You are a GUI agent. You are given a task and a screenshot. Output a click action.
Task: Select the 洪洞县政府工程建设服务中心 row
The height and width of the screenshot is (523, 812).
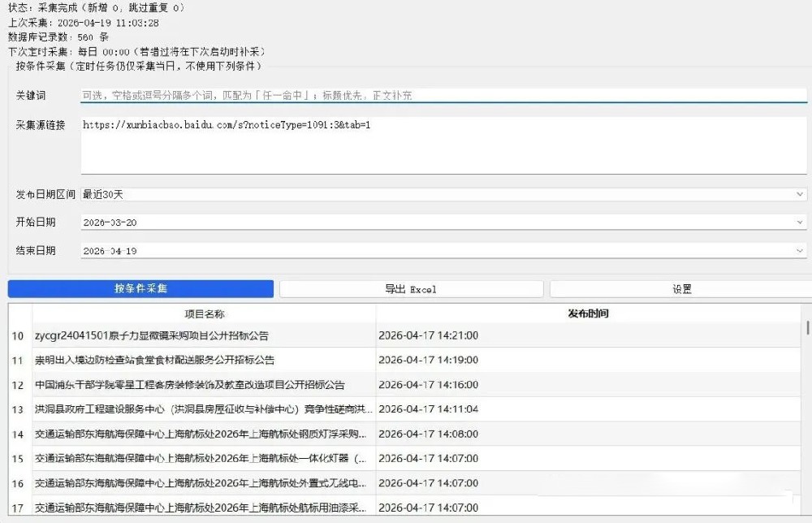(x=203, y=408)
